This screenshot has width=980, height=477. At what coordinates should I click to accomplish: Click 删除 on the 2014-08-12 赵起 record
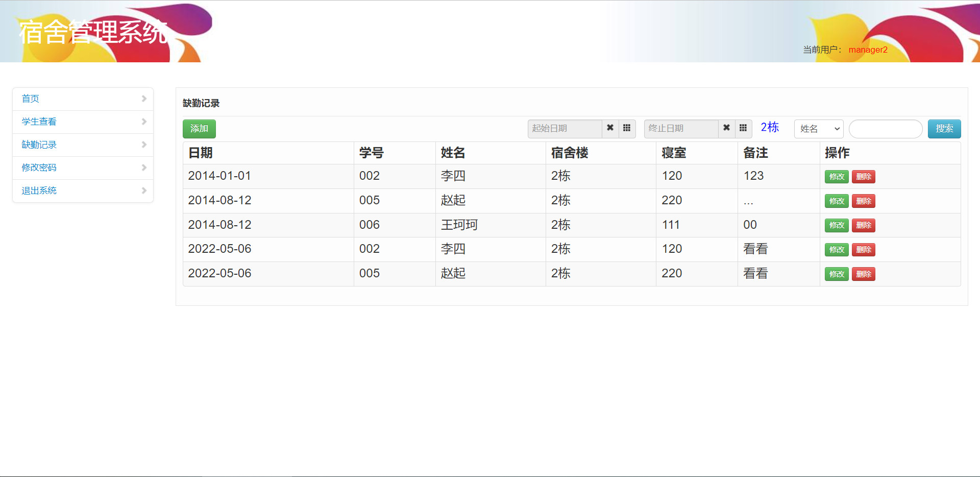863,201
